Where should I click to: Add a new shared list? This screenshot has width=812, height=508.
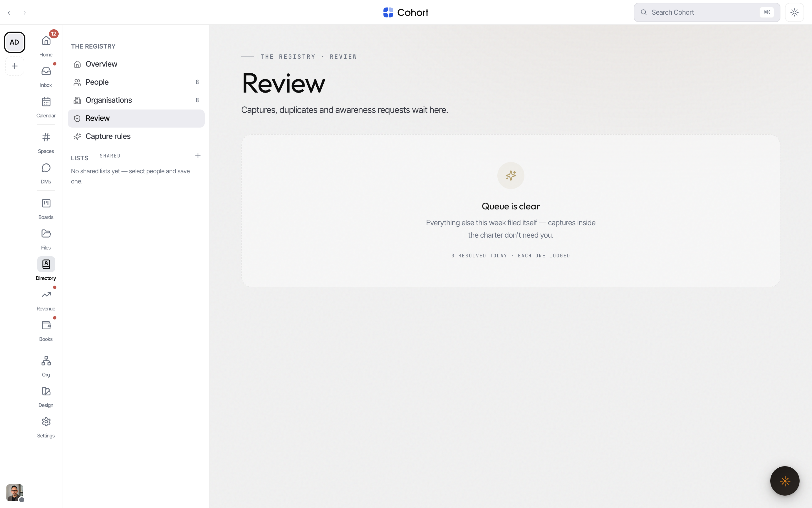198,156
